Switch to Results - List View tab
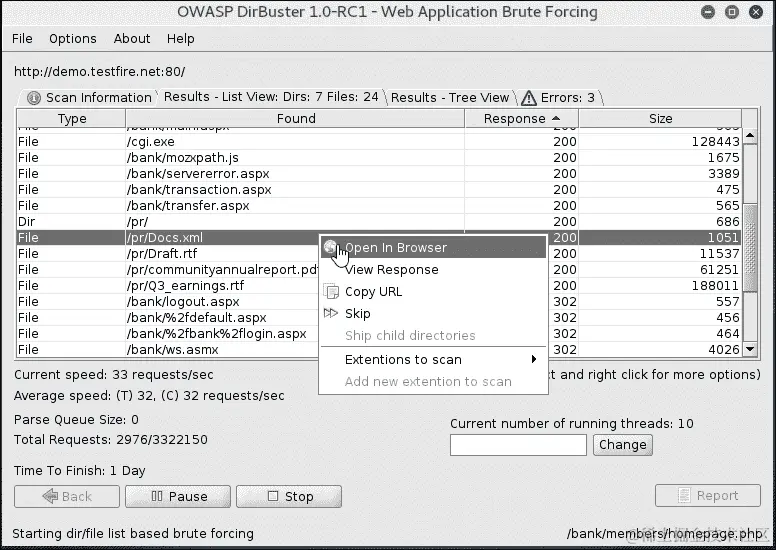The height and width of the screenshot is (550, 776). tap(271, 97)
